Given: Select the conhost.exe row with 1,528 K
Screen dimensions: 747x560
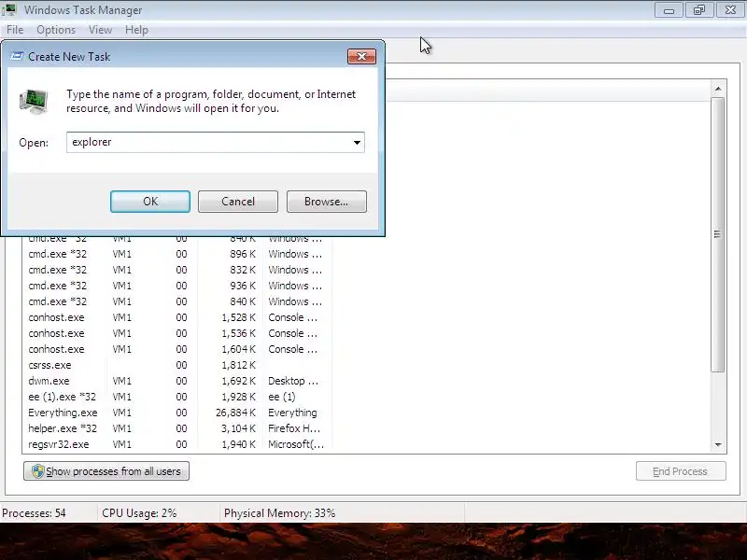Looking at the screenshot, I should click(x=176, y=317).
